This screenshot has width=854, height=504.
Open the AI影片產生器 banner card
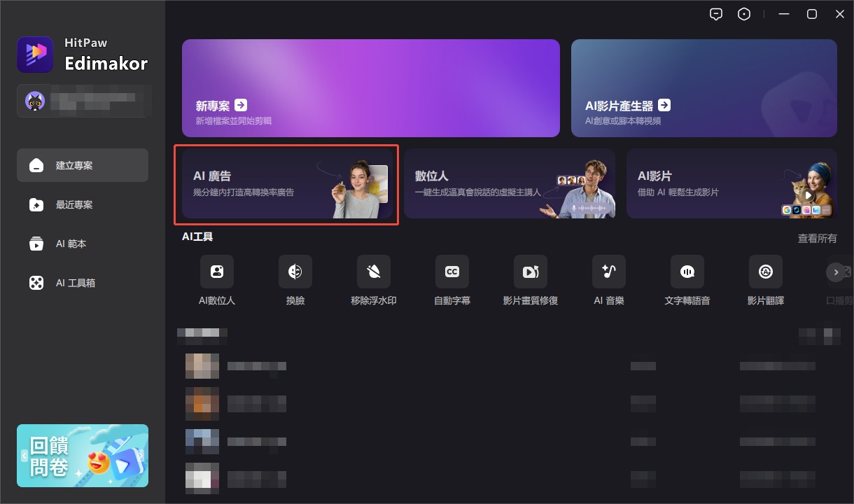point(704,88)
